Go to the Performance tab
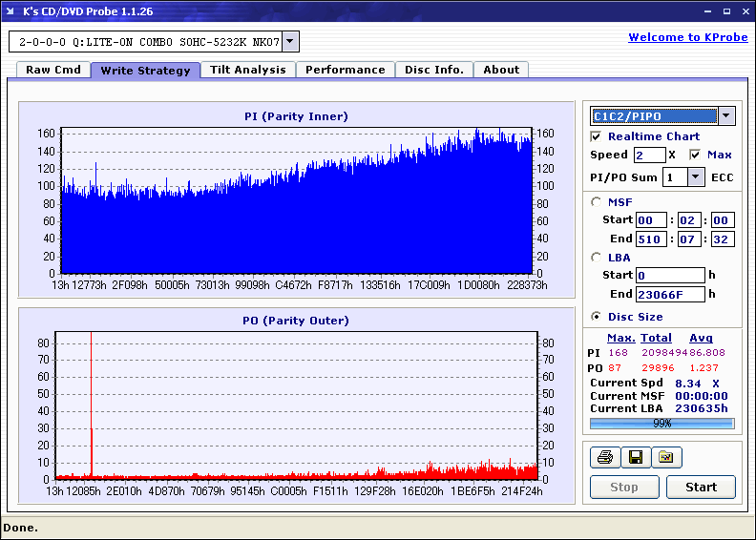Image resolution: width=756 pixels, height=540 pixels. [x=345, y=70]
